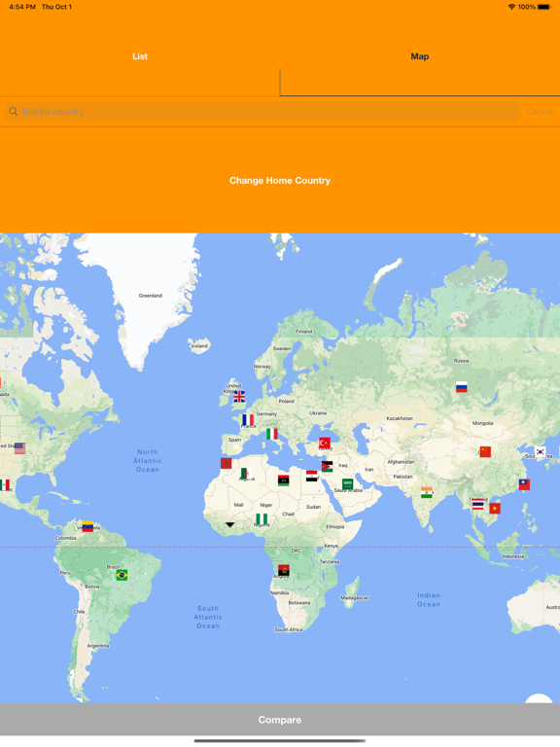Select the France flag marker
The height and width of the screenshot is (747, 560).
click(248, 420)
